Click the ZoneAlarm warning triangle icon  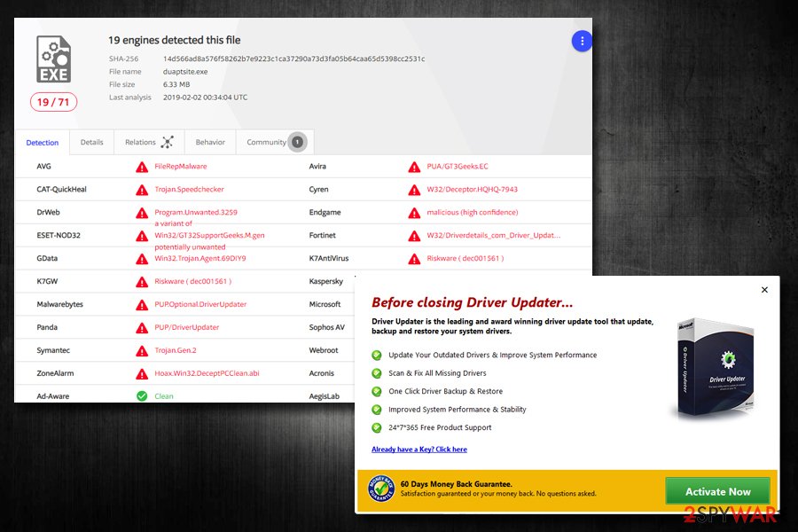click(142, 373)
